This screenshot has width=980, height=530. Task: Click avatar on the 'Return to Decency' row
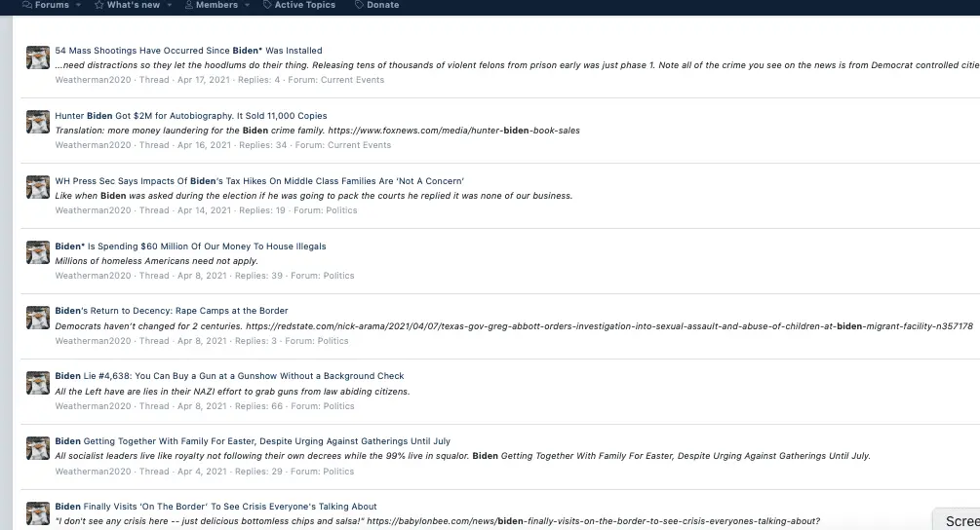pyautogui.click(x=37, y=318)
